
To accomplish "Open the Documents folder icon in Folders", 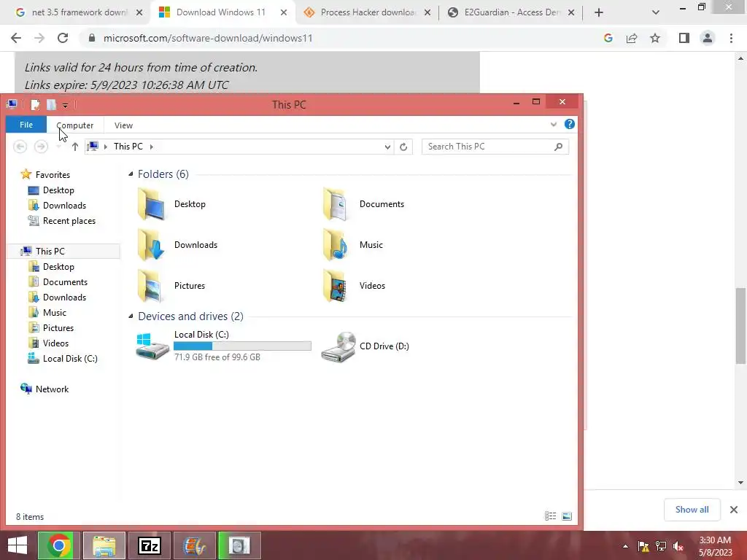I will [336, 204].
